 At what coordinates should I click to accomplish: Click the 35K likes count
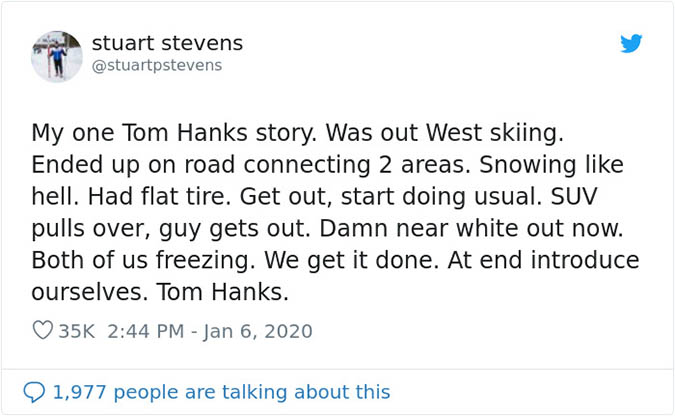pos(76,331)
